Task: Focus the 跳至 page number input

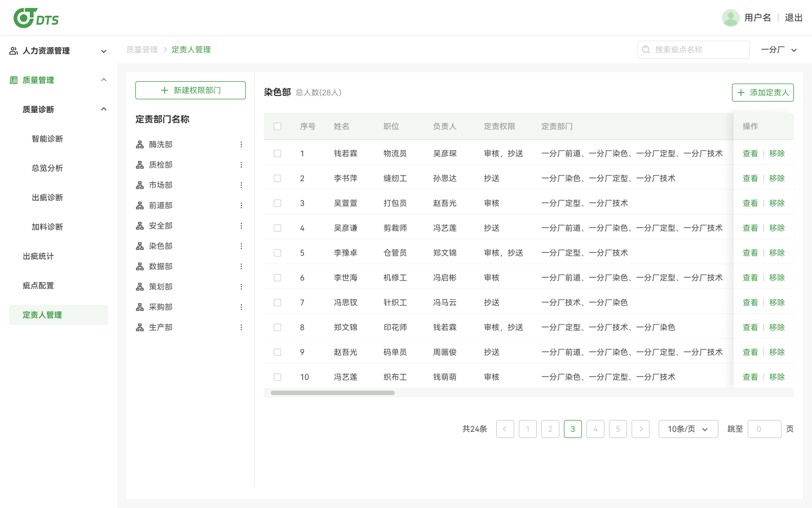Action: (x=765, y=429)
